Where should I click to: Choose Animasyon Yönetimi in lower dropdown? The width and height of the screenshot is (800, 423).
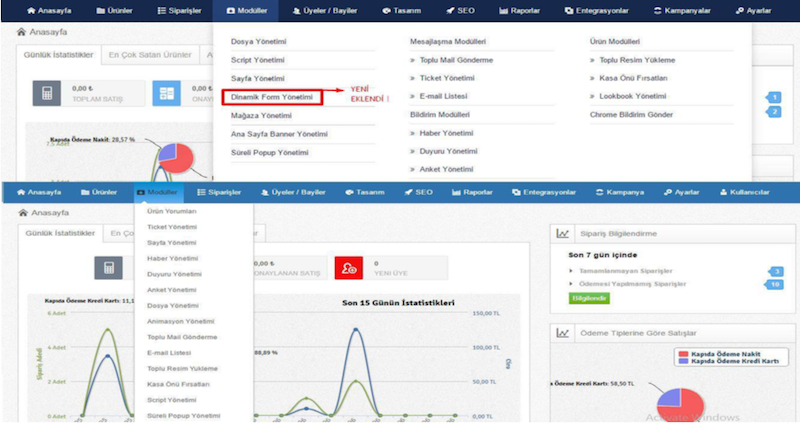point(181,321)
